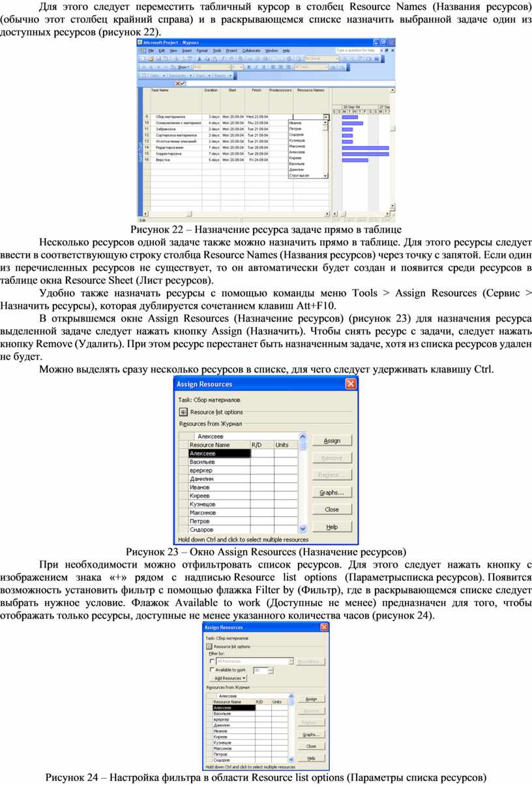Click scroll-down arrow in collapsed-options dialog resource list

pyautogui.click(x=303, y=529)
